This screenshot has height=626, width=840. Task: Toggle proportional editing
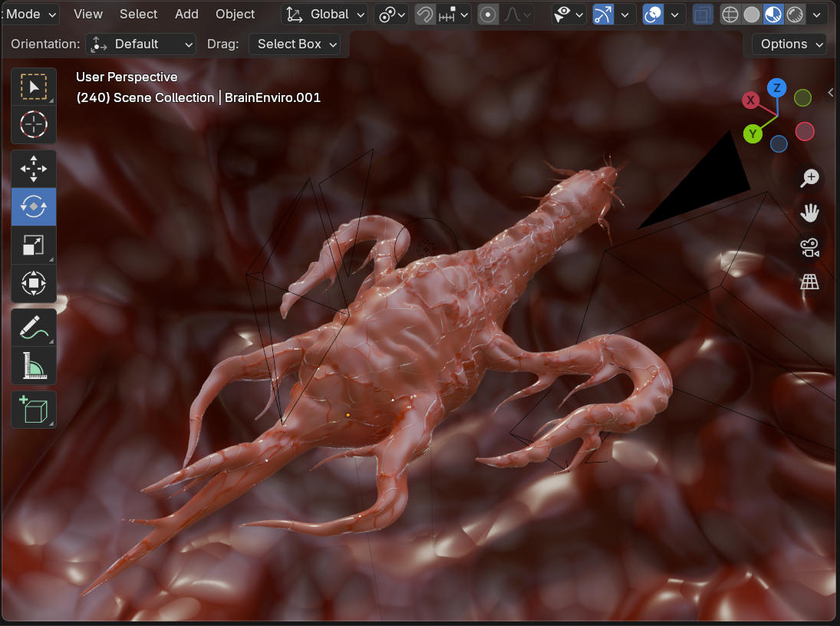click(x=487, y=15)
